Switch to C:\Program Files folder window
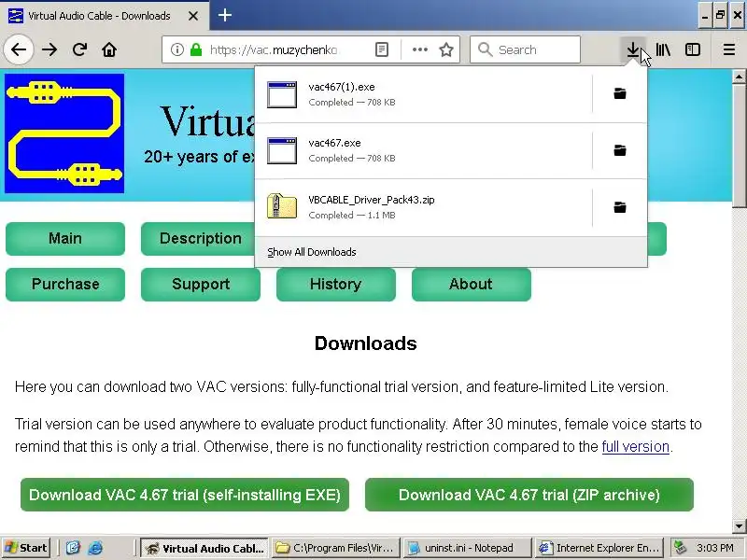This screenshot has width=747, height=560. [335, 548]
